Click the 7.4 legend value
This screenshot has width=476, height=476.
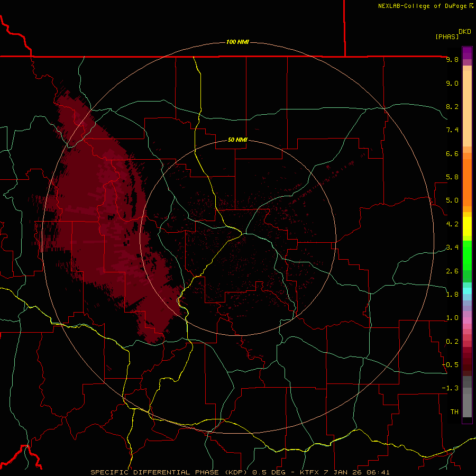click(x=452, y=130)
